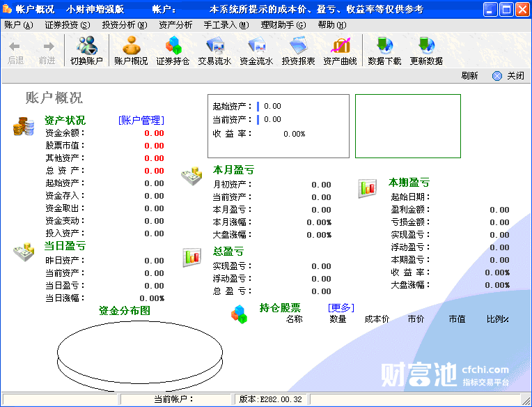Click the 股票市值 label
Image resolution: width=532 pixels, height=407 pixels.
coord(65,145)
